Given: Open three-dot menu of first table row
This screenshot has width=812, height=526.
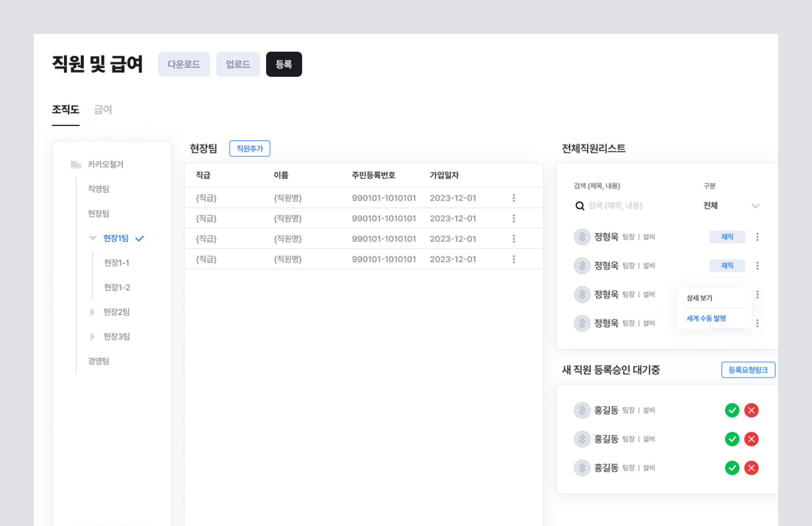Looking at the screenshot, I should 513,198.
